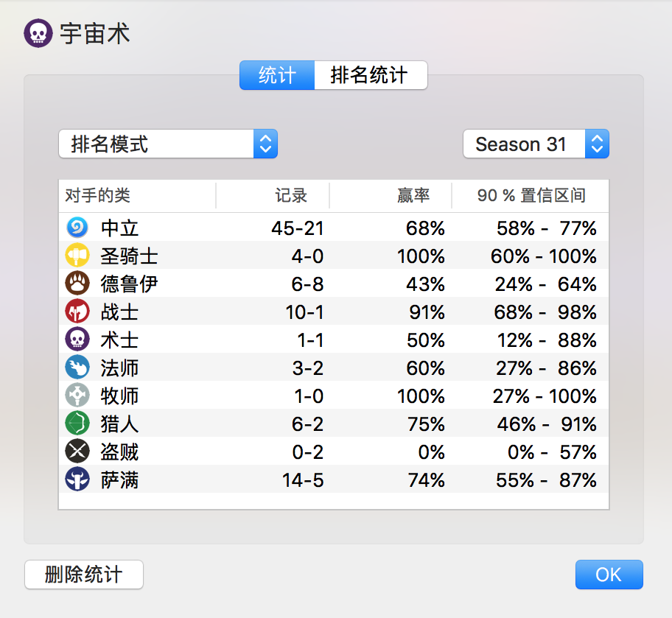
Task: Click the Shaman (萨满) bull head icon
Action: pos(77,479)
